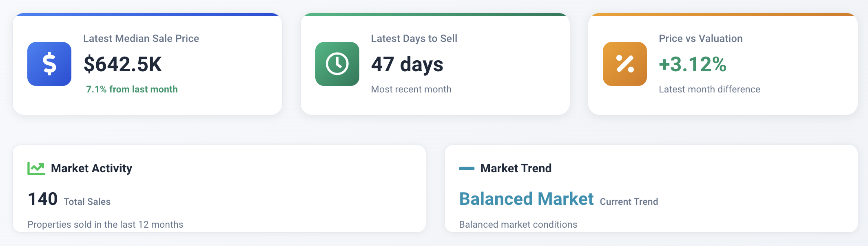The image size is (868, 246).
Task: Click the +3.12% valuation figure
Action: [693, 64]
